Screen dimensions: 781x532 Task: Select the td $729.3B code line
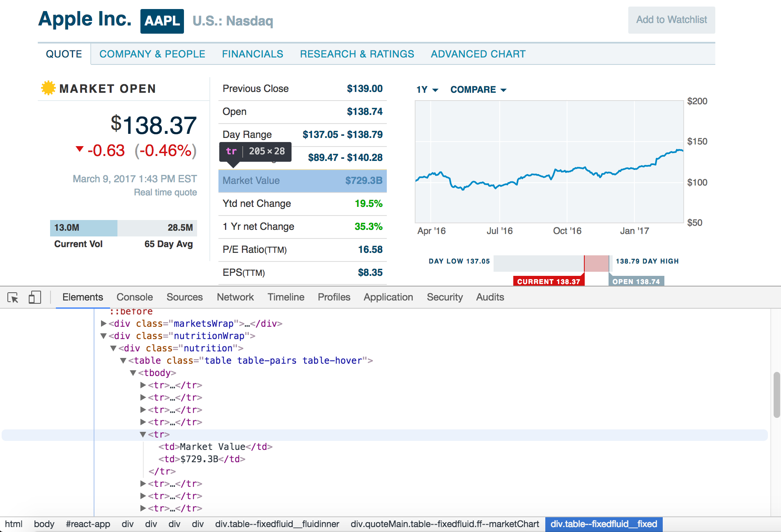(x=202, y=459)
